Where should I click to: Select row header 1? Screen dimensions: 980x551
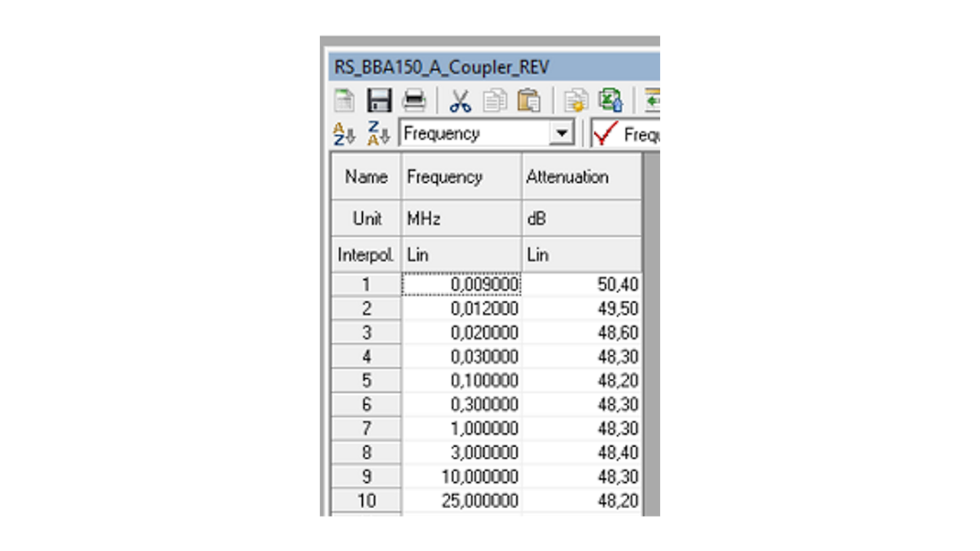click(x=366, y=285)
